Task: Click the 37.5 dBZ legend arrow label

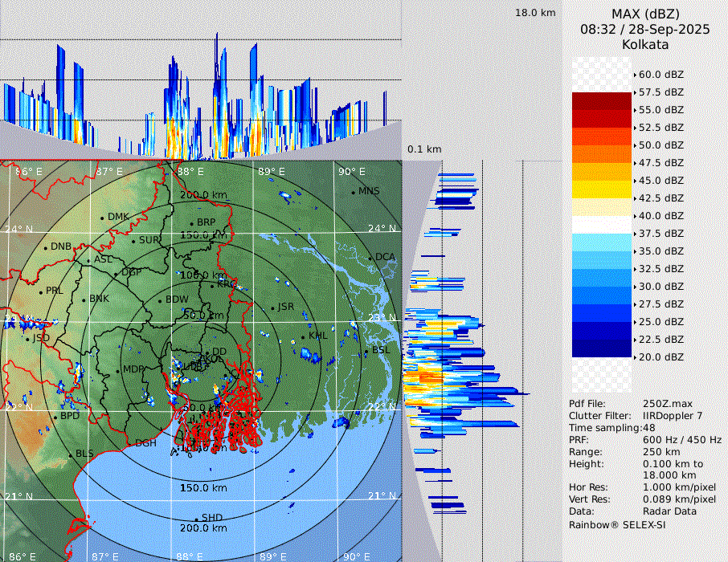Action: [661, 234]
